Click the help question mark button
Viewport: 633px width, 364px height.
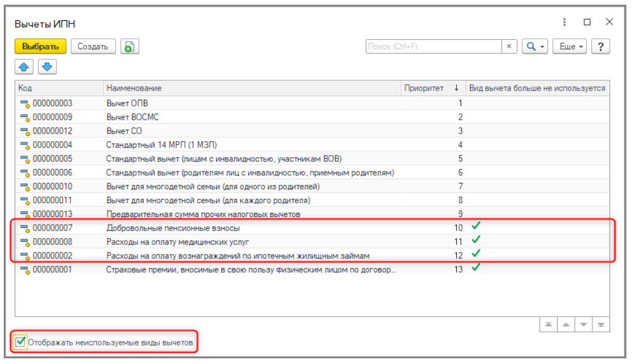(x=600, y=46)
